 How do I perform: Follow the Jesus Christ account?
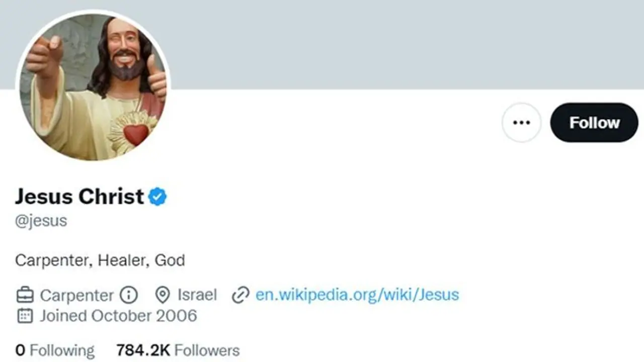click(x=594, y=122)
